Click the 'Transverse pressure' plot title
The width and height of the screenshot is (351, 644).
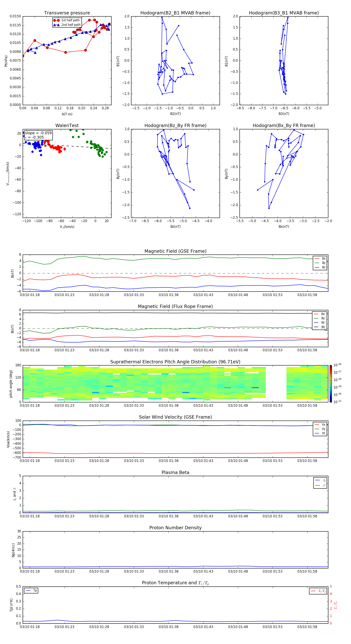(x=67, y=13)
